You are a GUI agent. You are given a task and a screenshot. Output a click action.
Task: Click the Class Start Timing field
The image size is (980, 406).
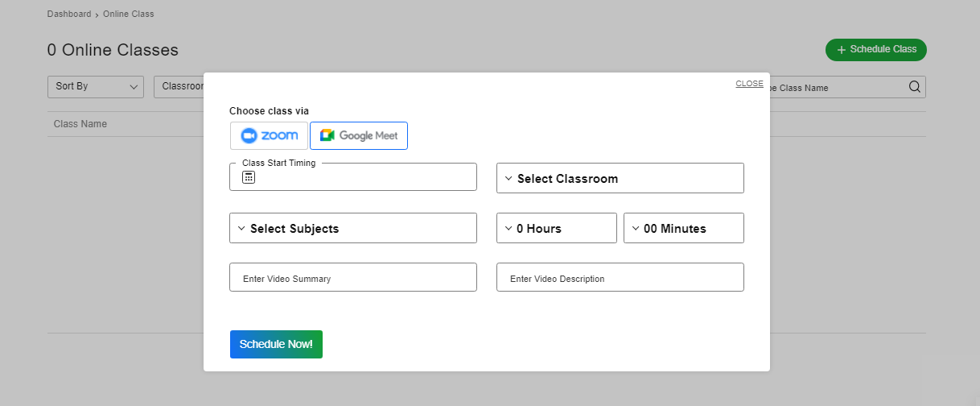click(362, 177)
